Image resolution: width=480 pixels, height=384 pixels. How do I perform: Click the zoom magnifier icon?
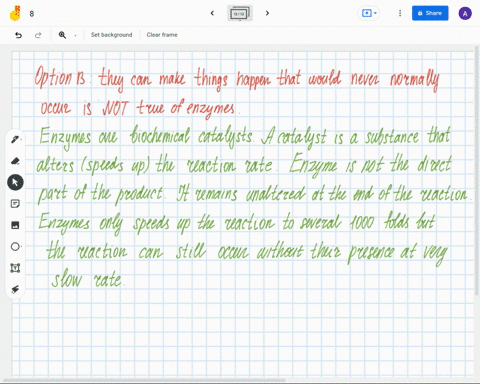[x=62, y=35]
